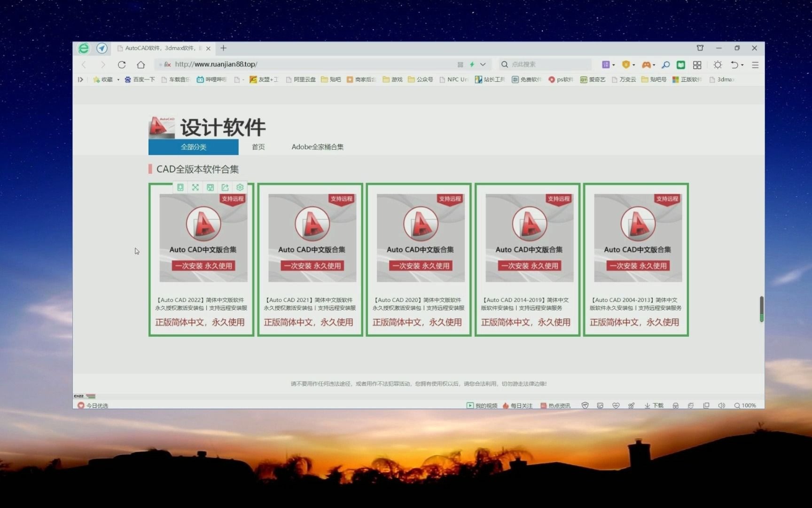Viewport: 812px width, 508px height.
Task: Open a new tab with the plus button
Action: [224, 48]
